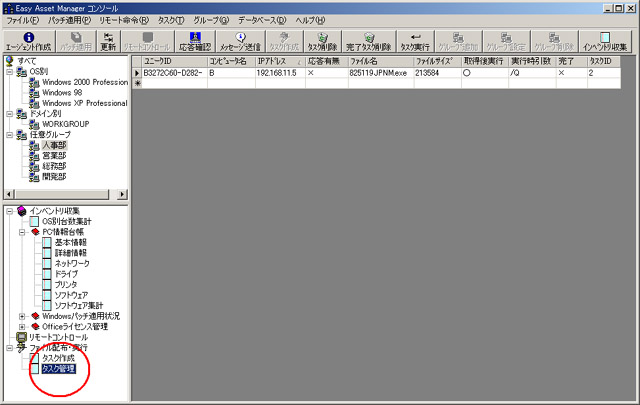Open the ヘルプ(H) menu
This screenshot has width=640, height=405.
[310, 20]
